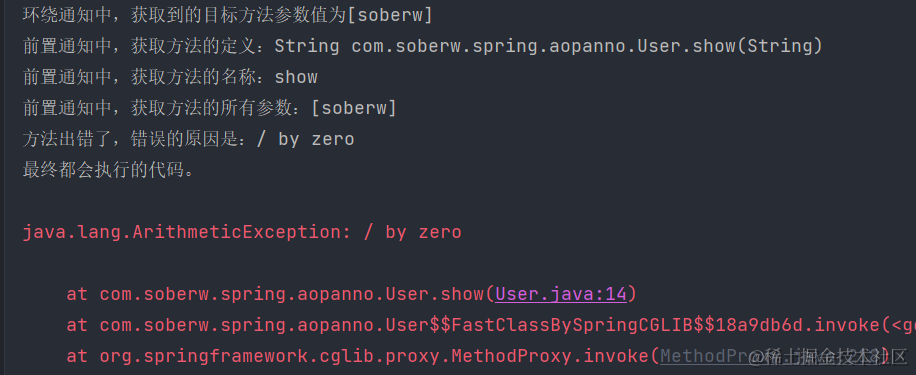Click the [soberw] value in the all-parameters line

(353, 108)
